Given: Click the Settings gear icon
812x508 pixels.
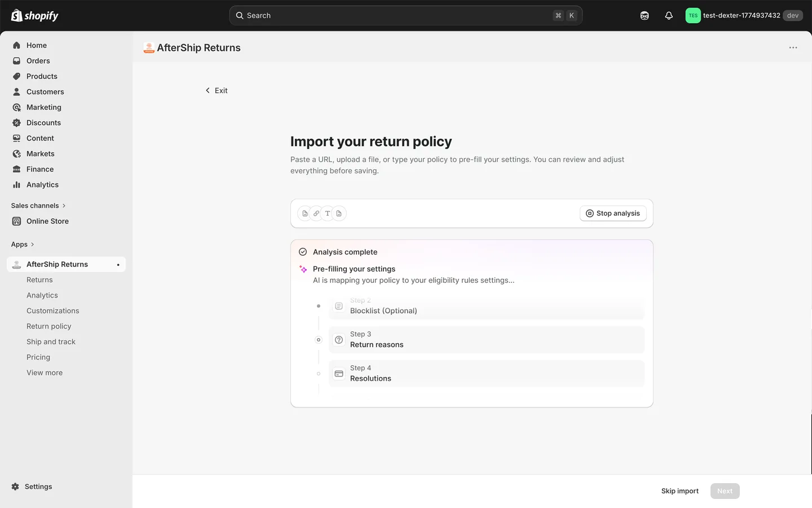Looking at the screenshot, I should pos(15,487).
